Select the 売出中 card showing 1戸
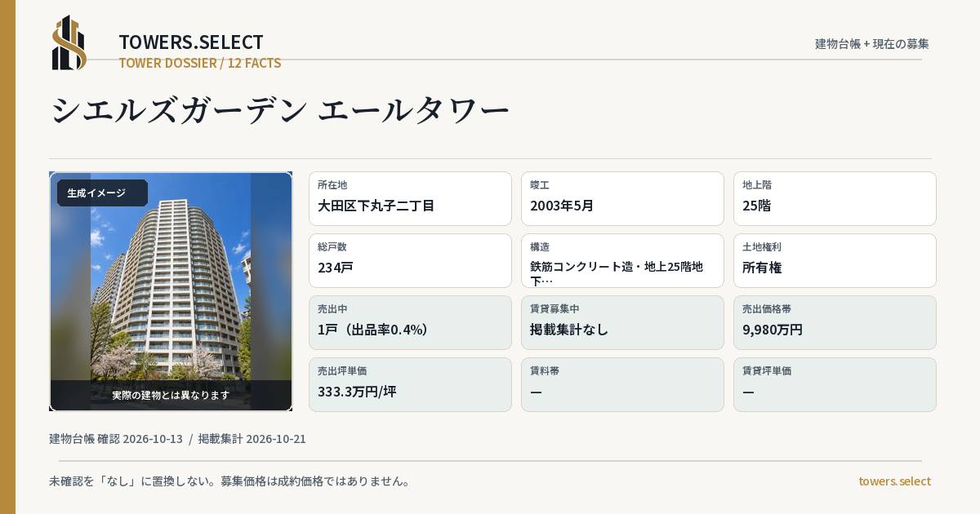The width and height of the screenshot is (980, 514). click(410, 322)
